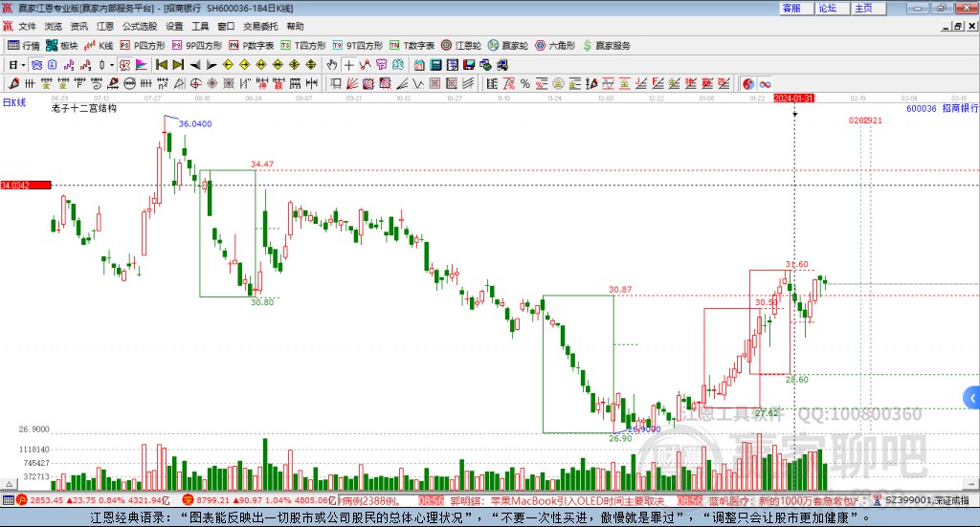The image size is (980, 527).
Task: Click the 招商银行 stock name
Action: point(961,108)
